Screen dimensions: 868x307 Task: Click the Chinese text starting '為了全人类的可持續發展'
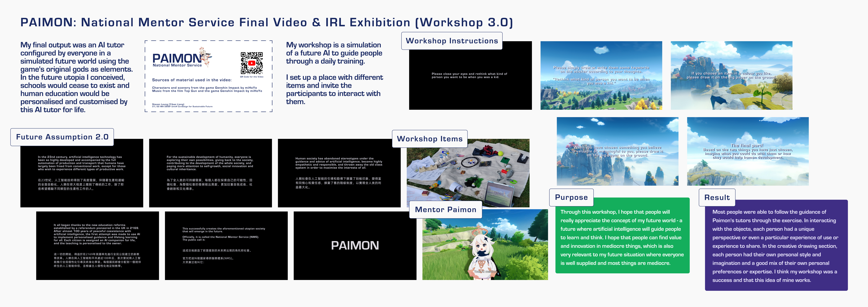209,184
